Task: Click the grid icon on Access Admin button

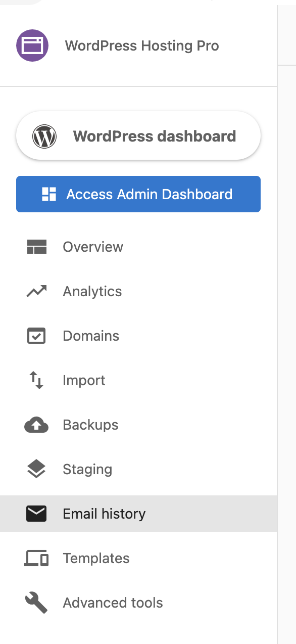Action: coord(49,194)
